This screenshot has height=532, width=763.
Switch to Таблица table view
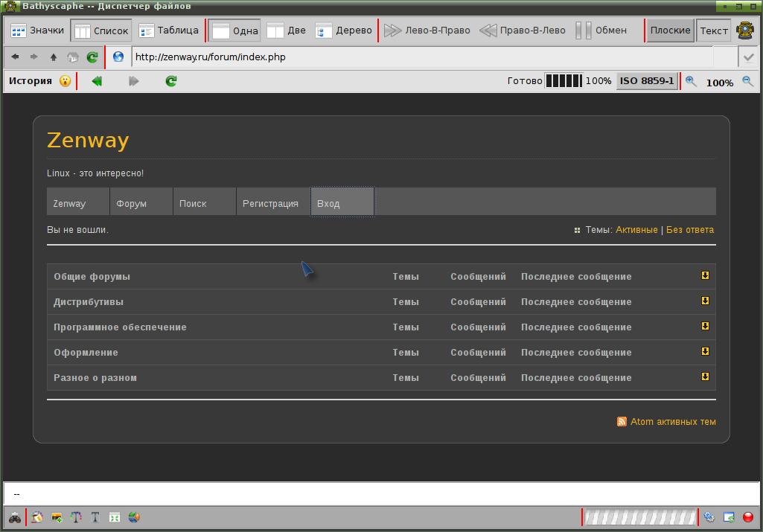169,31
